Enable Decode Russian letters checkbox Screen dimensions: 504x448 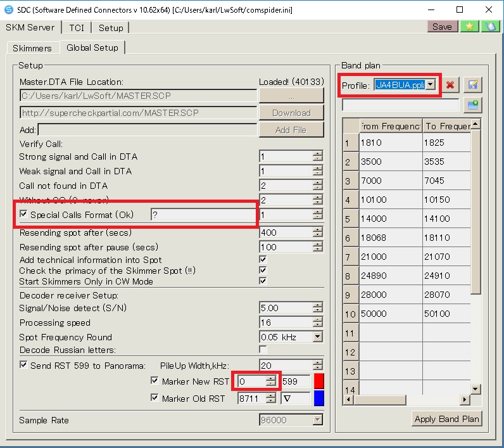point(263,349)
